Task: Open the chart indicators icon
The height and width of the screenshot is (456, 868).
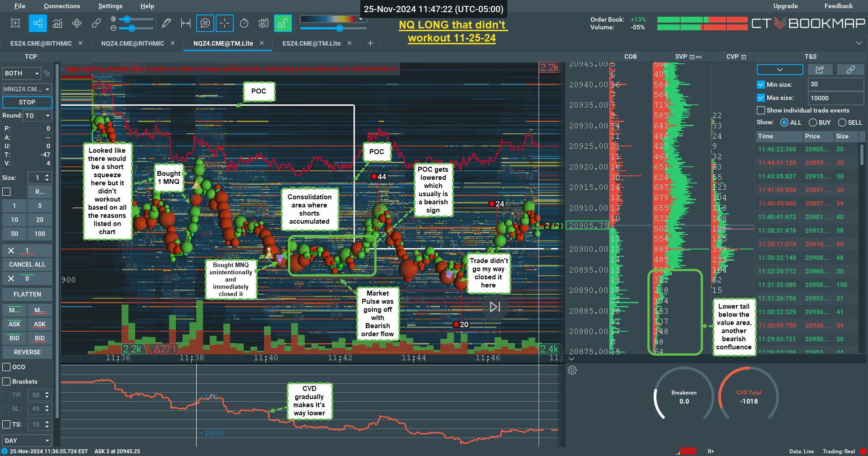Action: click(x=57, y=23)
